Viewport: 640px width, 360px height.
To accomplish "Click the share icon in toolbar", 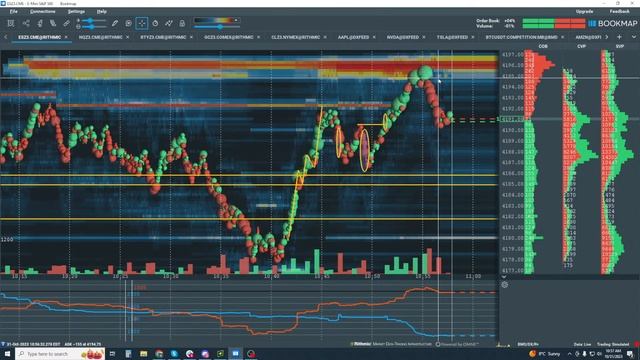I will (x=26, y=23).
